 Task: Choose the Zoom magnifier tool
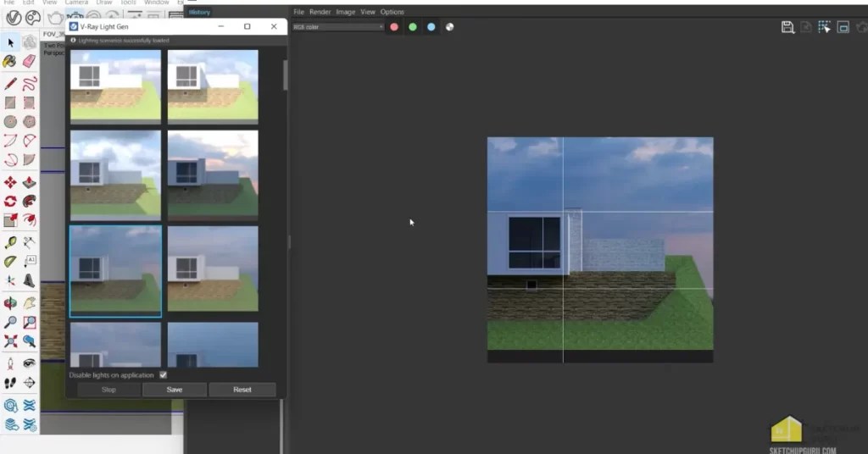tap(10, 322)
